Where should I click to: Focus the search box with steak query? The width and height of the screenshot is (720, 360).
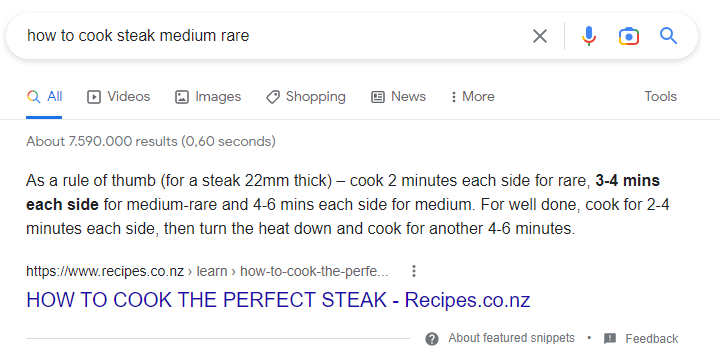(276, 35)
